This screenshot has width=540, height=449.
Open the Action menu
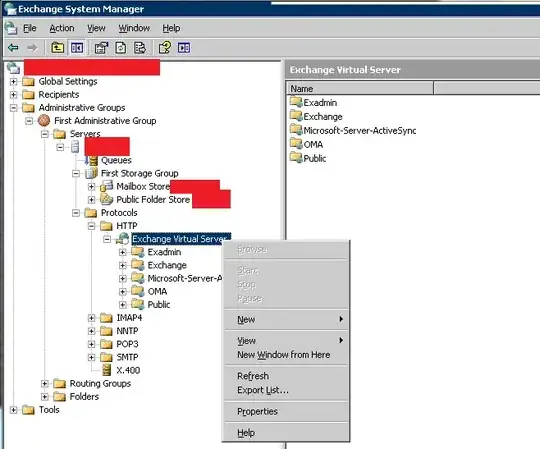62,28
